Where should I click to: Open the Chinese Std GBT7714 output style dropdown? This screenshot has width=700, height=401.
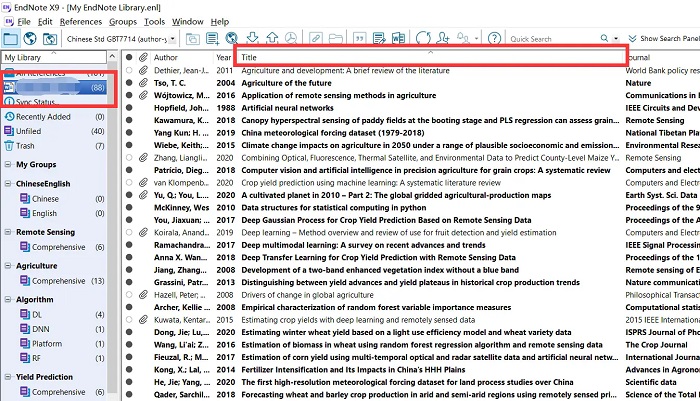(172, 39)
